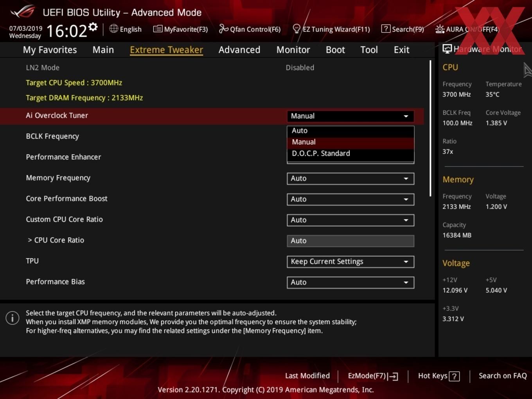Screen dimensions: 532x399
Task: Go to Exit tab
Action: tap(401, 50)
